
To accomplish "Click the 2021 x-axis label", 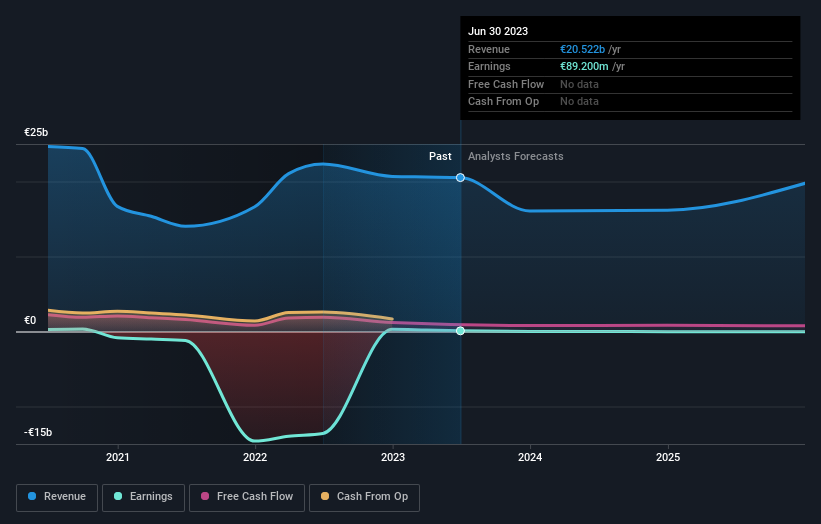I will 117,457.
